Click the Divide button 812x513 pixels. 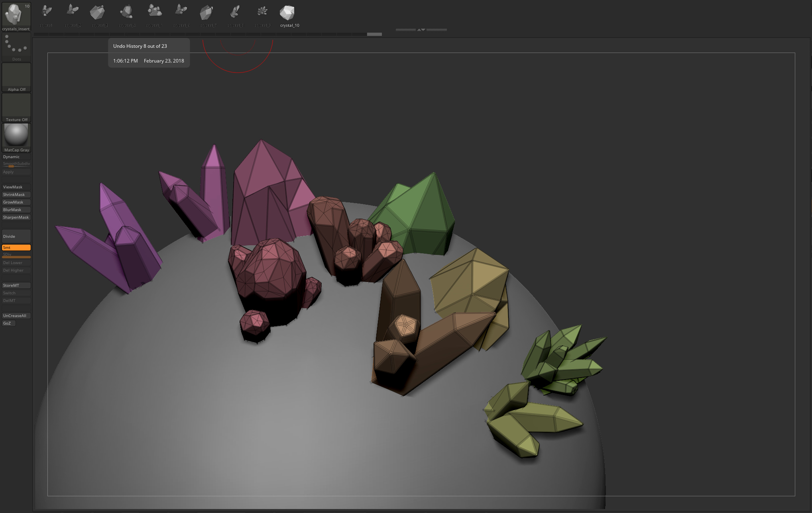16,237
